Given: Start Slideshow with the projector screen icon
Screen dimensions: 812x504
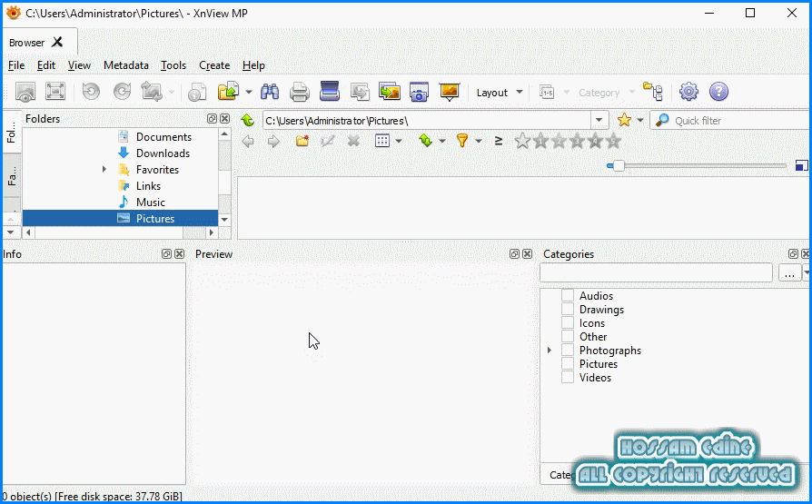Looking at the screenshot, I should [449, 93].
